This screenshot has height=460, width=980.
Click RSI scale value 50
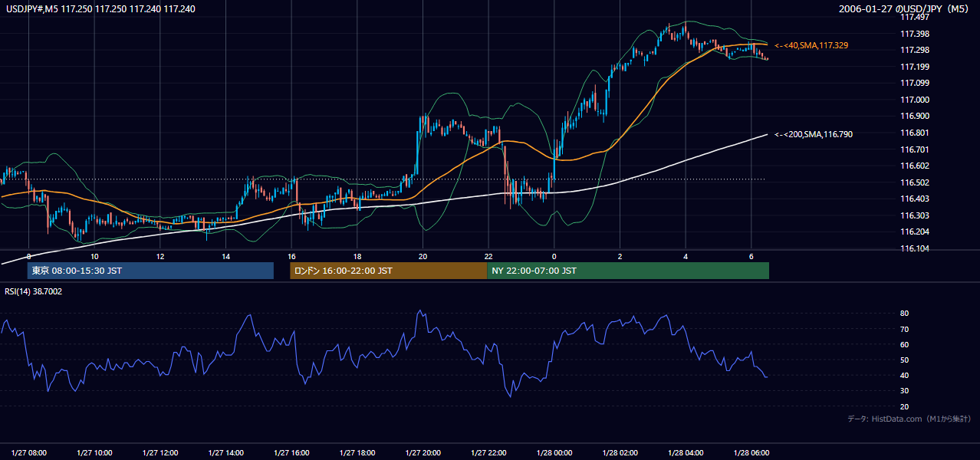905,360
